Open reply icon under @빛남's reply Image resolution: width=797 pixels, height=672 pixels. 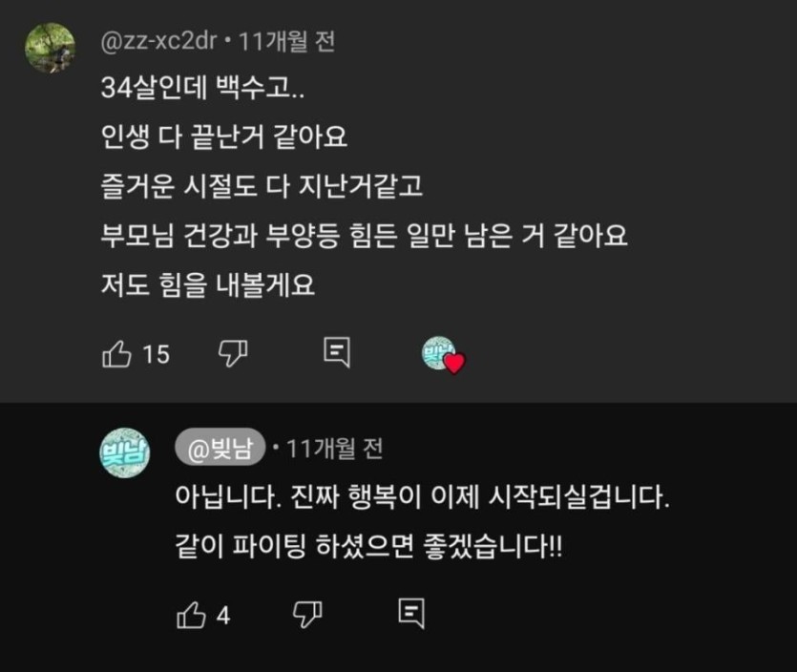[x=411, y=614]
